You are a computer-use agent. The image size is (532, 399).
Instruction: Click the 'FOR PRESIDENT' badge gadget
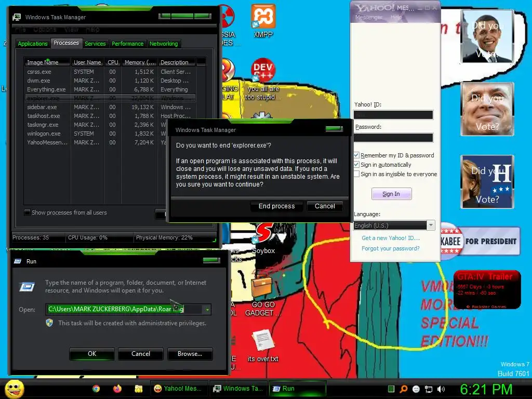(480, 241)
